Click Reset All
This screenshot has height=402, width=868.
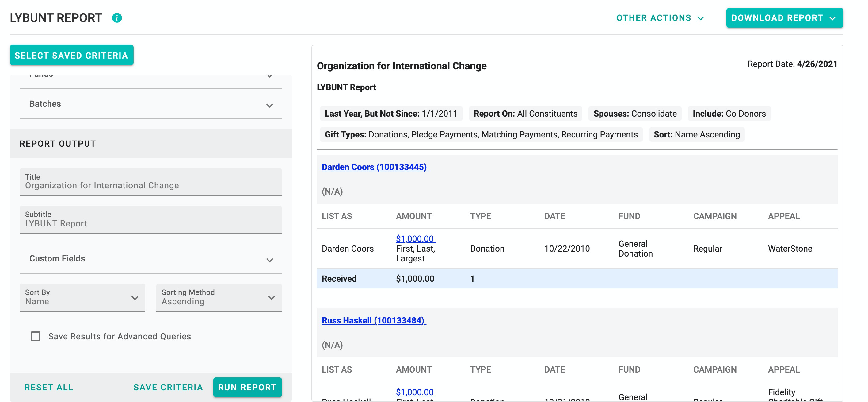coord(49,387)
